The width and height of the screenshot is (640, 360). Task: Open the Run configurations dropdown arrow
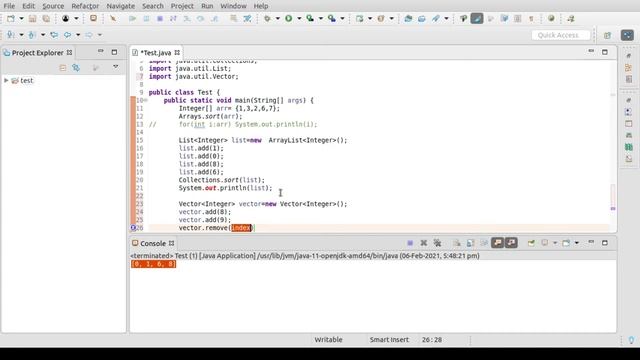click(x=299, y=18)
